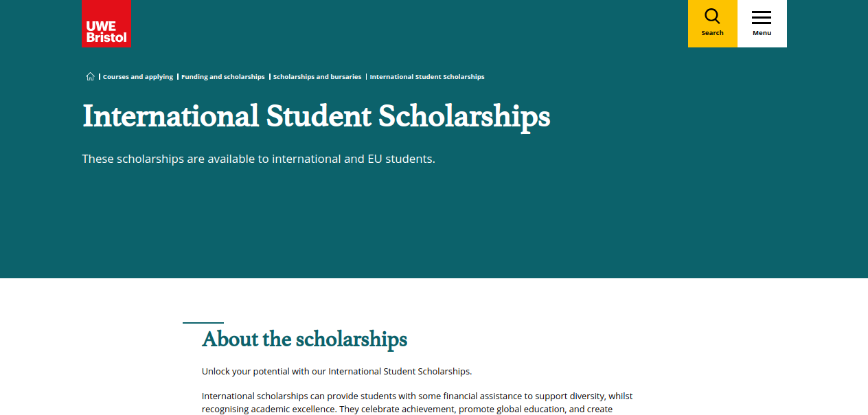868x415 pixels.
Task: Navigate to Courses and applying
Action: click(137, 76)
